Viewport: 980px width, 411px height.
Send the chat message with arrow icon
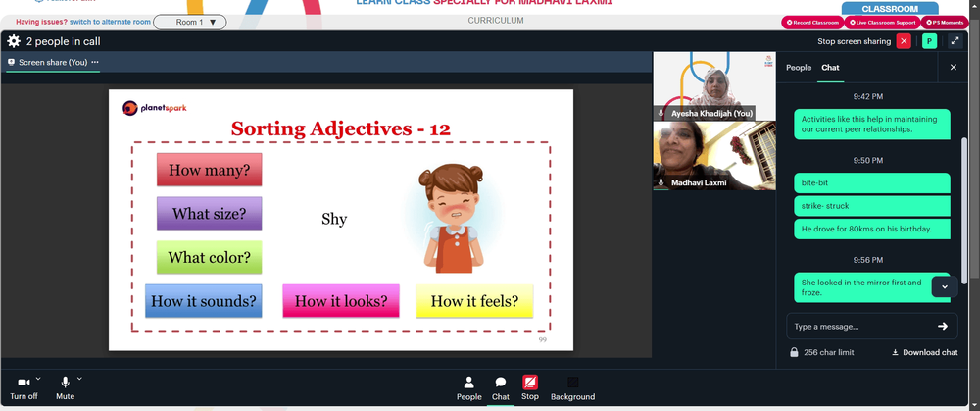943,326
